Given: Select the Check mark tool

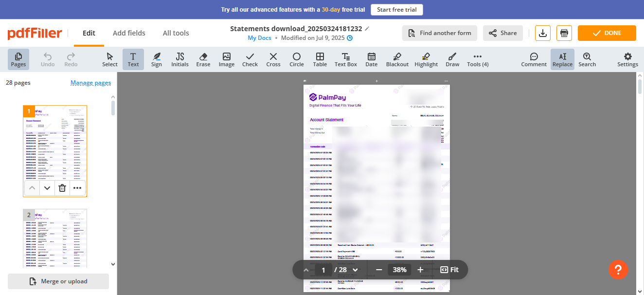Looking at the screenshot, I should pos(250,59).
